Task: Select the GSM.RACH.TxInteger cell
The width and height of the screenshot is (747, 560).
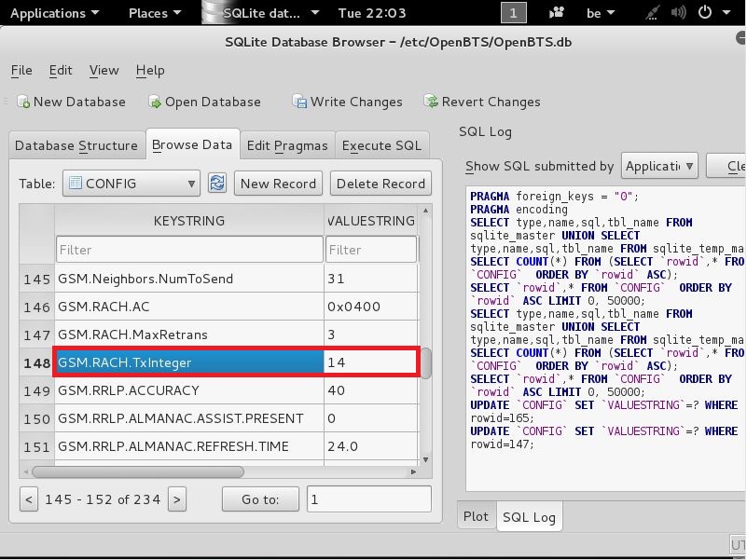Action: click(189, 362)
